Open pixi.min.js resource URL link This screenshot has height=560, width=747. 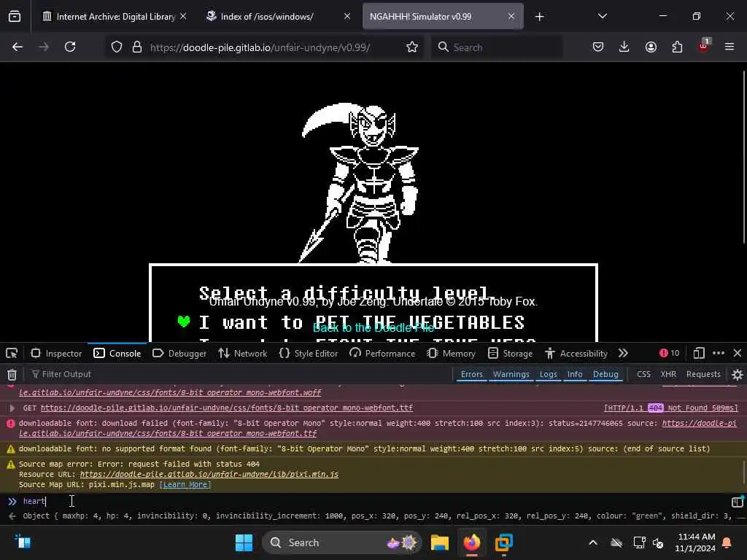[x=209, y=474]
